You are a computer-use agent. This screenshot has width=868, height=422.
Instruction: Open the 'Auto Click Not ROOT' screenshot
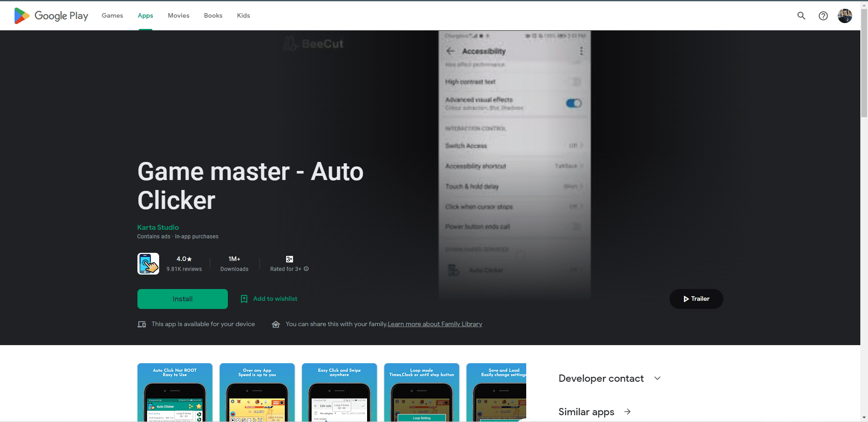coord(175,392)
